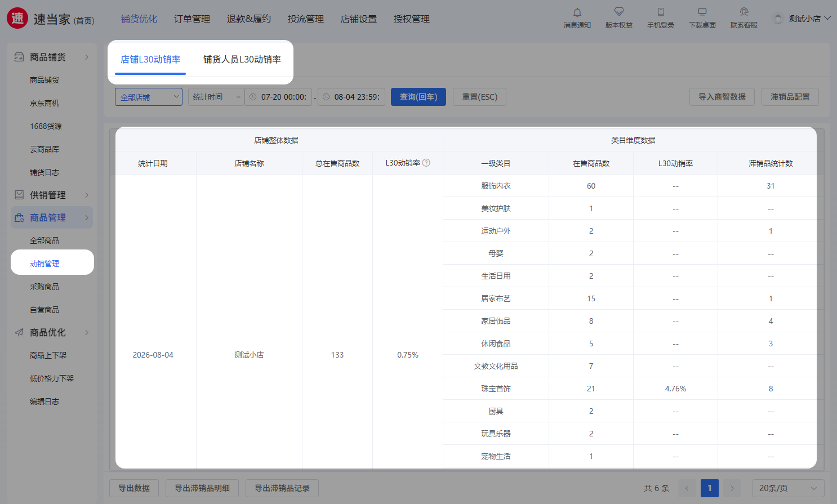
Task: Click 导出滞销品明细 button
Action: tap(202, 488)
